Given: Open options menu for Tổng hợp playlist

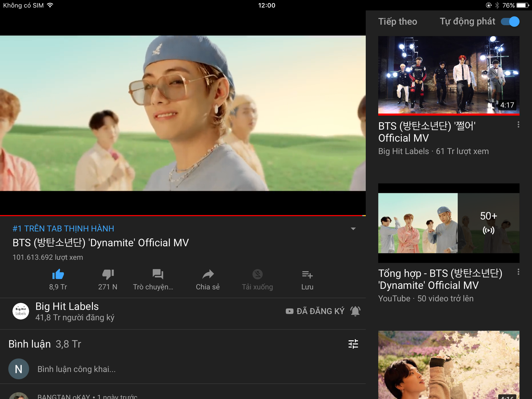Looking at the screenshot, I should 518,272.
